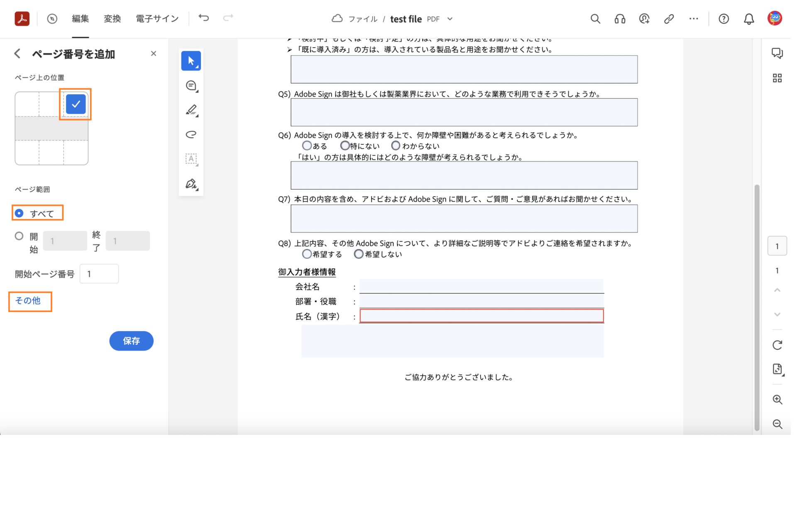Open the page thumbnails grid icon
Viewport: 797px width, 532px height.
pyautogui.click(x=777, y=78)
